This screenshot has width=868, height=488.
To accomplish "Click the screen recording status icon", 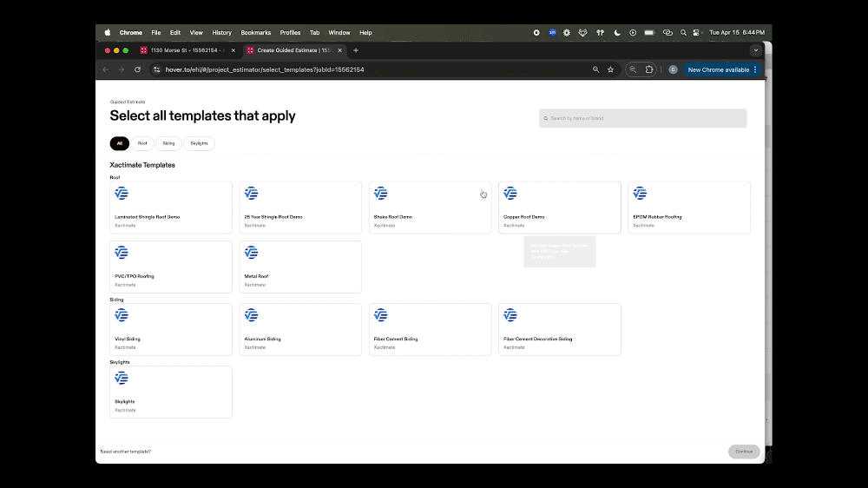I will pos(536,33).
